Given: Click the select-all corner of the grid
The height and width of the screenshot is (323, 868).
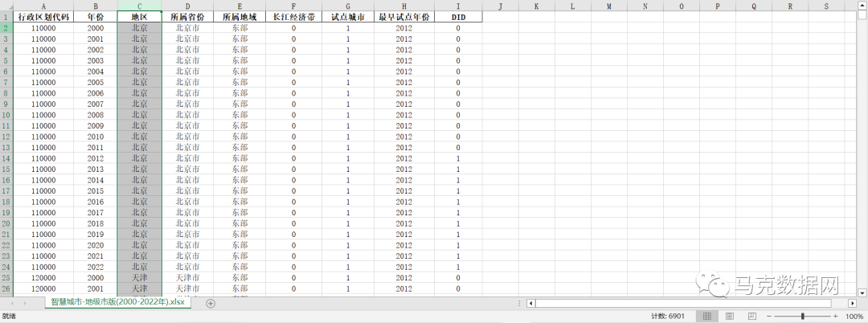Looking at the screenshot, I should point(6,6).
